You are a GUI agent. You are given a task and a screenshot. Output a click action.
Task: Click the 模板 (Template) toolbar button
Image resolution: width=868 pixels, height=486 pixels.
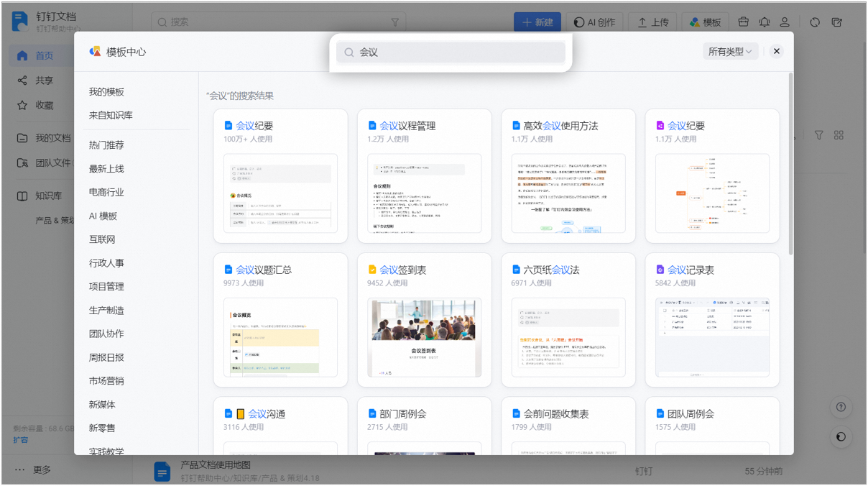click(705, 22)
